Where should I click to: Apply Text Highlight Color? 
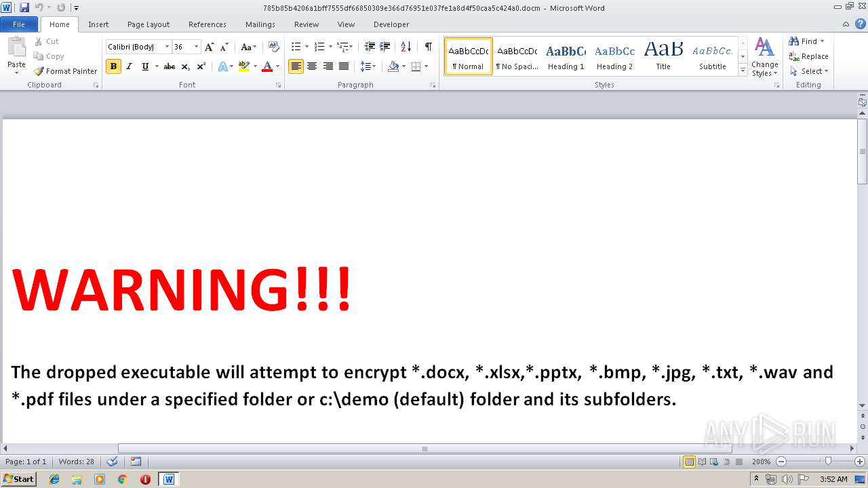tap(244, 66)
